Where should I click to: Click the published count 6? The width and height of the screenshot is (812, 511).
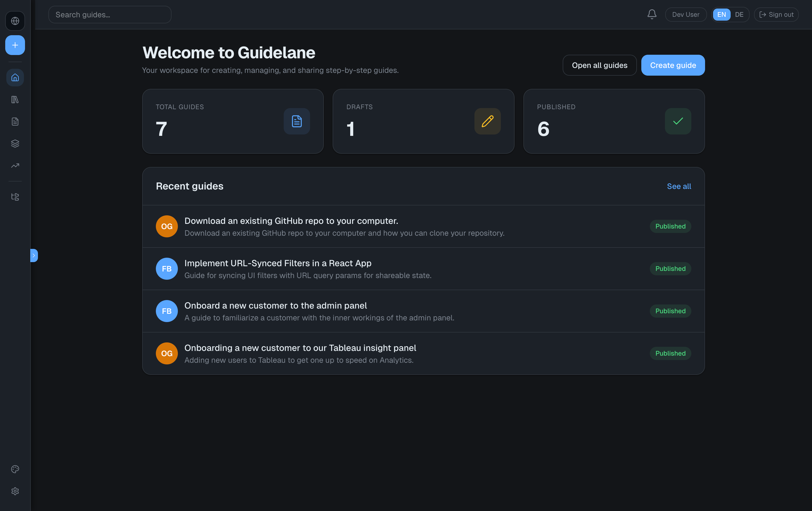click(x=543, y=129)
